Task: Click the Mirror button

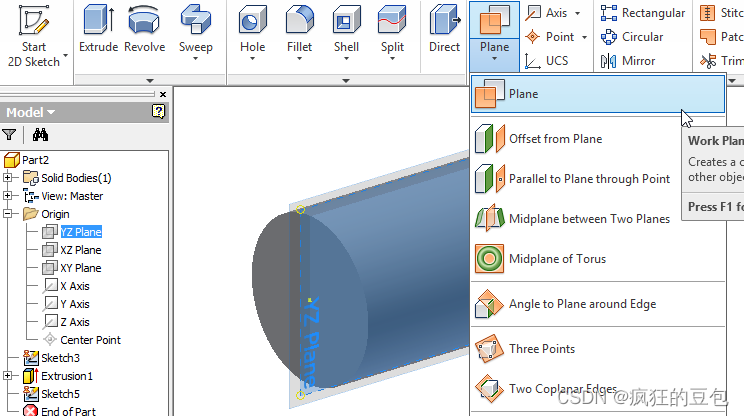Action: pyautogui.click(x=628, y=61)
